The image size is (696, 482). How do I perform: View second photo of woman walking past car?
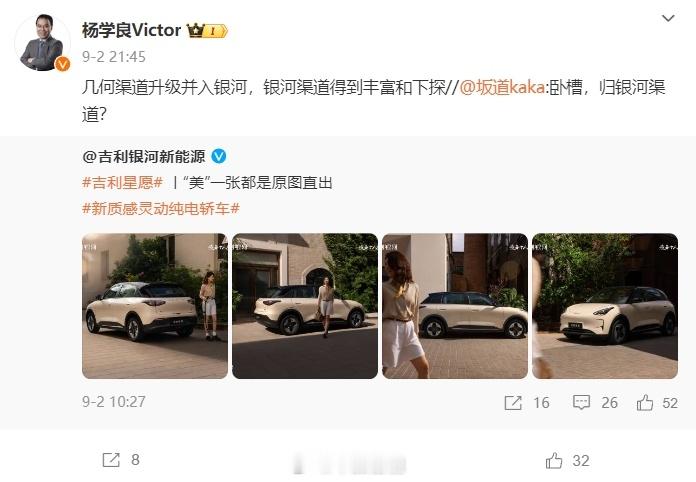305,306
